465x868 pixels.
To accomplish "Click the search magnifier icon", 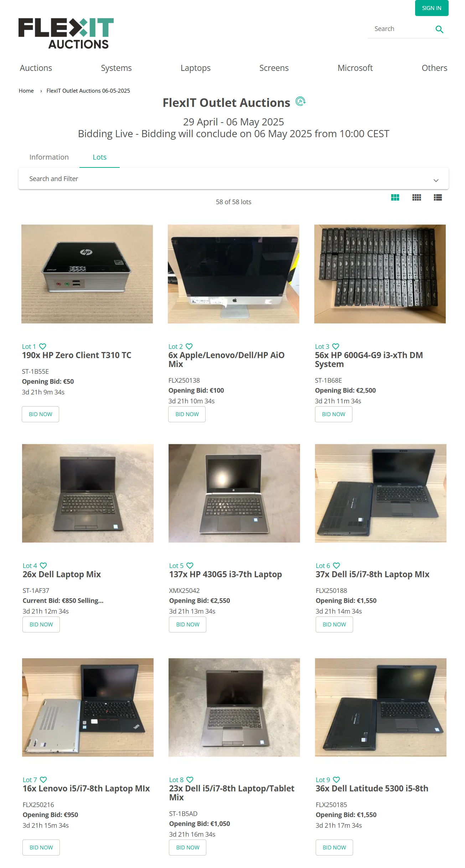I will (439, 29).
